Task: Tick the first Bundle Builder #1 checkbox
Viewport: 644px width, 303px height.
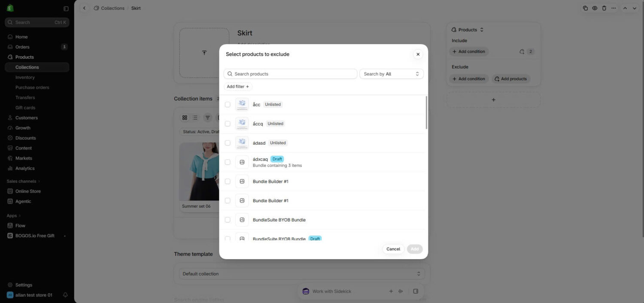Action: (228, 182)
